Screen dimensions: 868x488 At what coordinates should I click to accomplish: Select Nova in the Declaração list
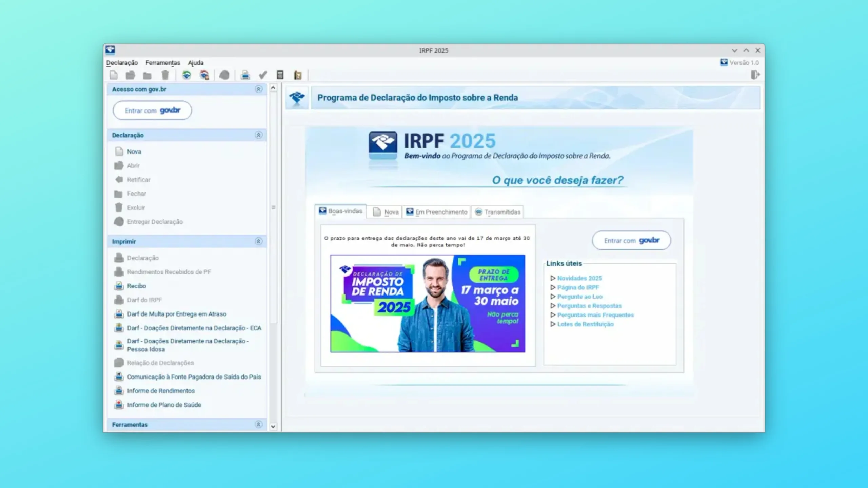pyautogui.click(x=134, y=151)
